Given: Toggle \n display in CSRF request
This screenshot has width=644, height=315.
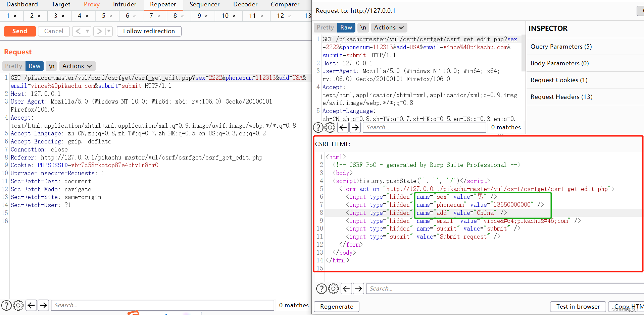Looking at the screenshot, I should coord(363,27).
